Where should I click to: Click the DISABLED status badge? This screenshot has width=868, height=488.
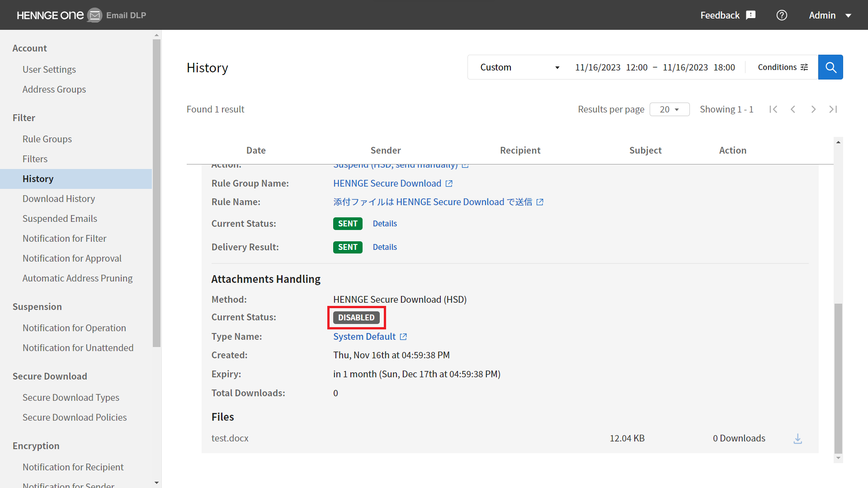(356, 318)
